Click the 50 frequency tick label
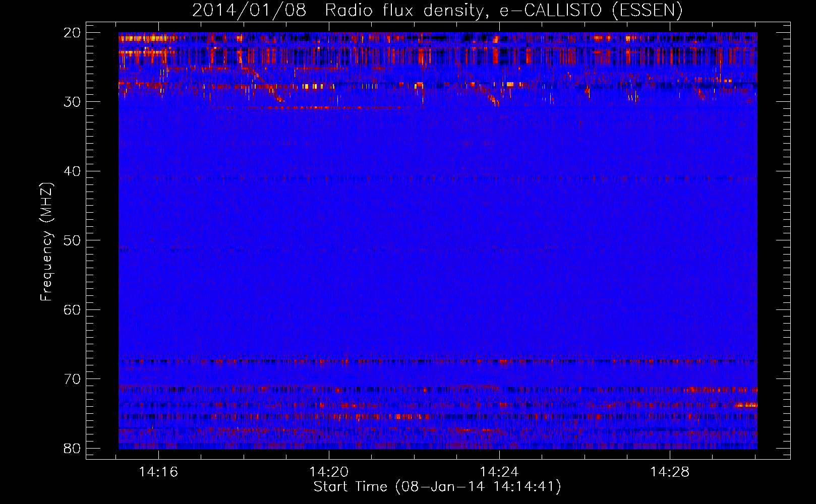 [x=72, y=240]
